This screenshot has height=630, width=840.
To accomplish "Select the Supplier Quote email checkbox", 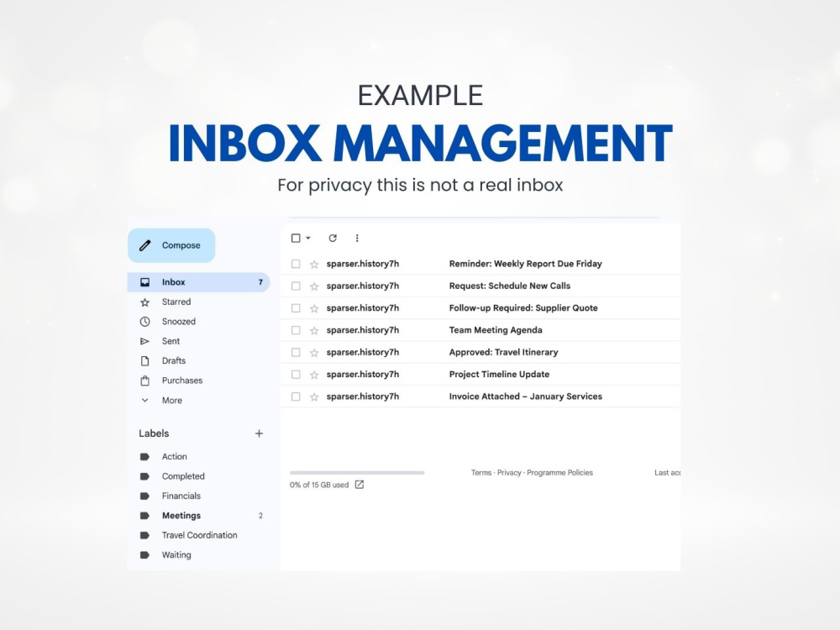I will [296, 308].
